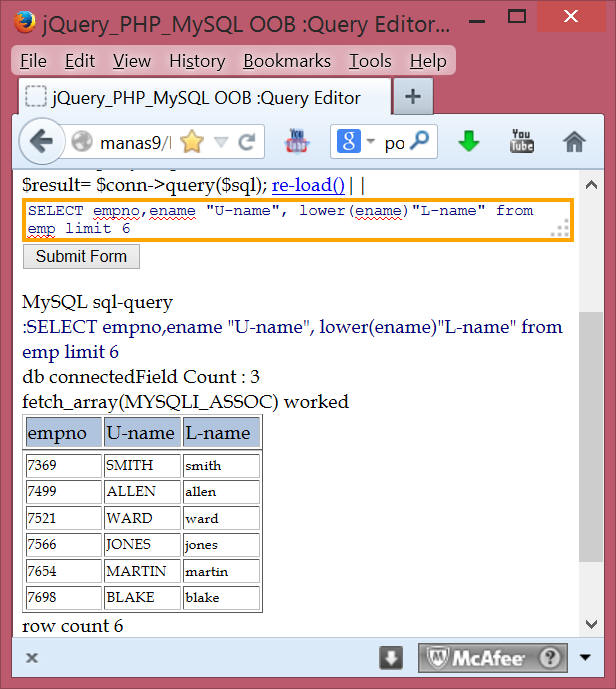
Task: Open a new tab with plus button
Action: coord(413,96)
